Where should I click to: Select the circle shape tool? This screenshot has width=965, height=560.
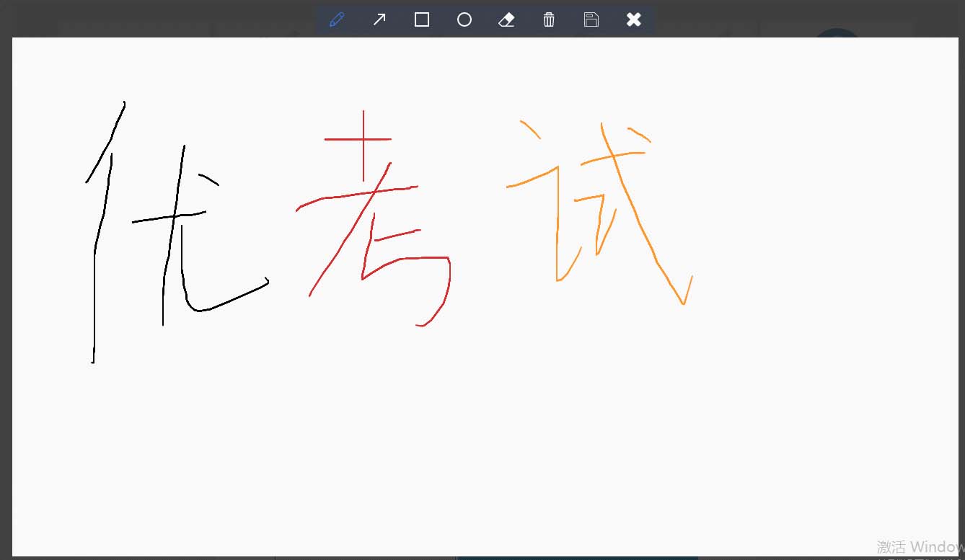click(x=464, y=19)
